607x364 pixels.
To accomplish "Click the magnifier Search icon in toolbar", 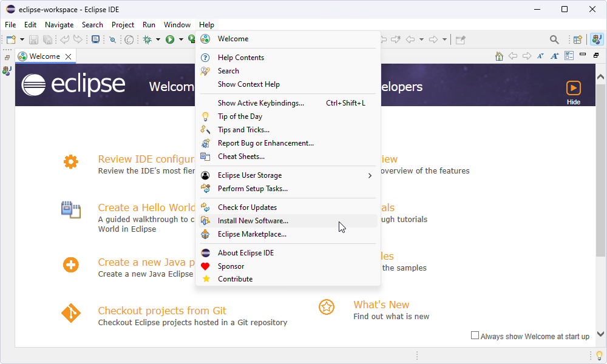I will (554, 39).
